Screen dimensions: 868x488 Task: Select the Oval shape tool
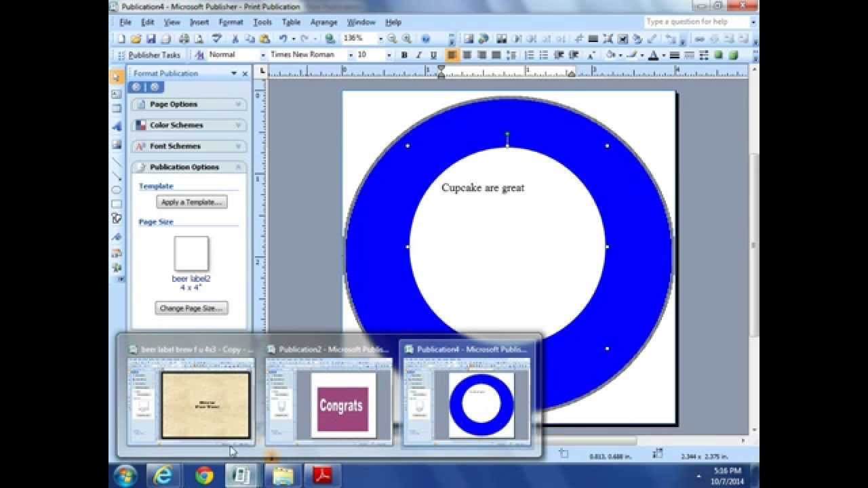point(117,190)
